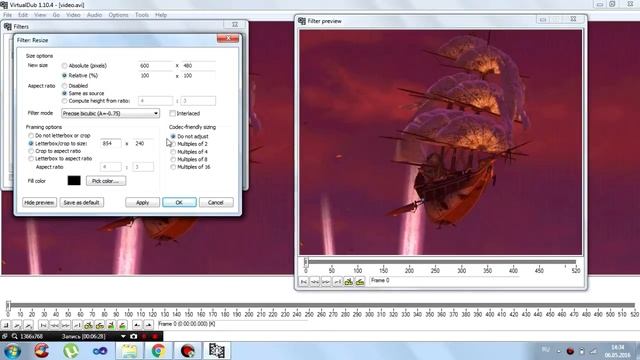Open Windows Start menu
The width and height of the screenshot is (640, 360).
pyautogui.click(x=12, y=351)
